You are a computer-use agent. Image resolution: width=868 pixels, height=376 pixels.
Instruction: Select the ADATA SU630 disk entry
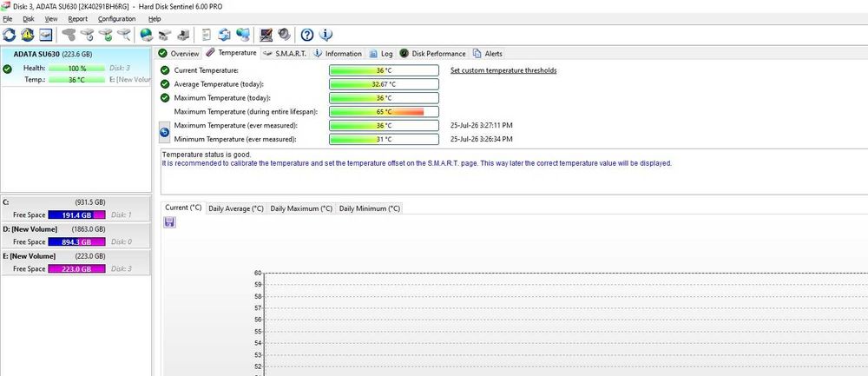tap(76, 67)
